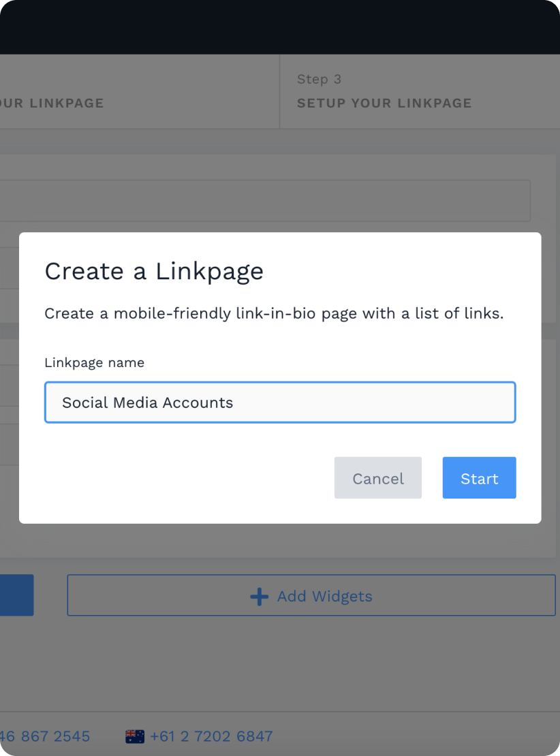Click the mobile-friendly link-in-bio description text

[x=274, y=313]
